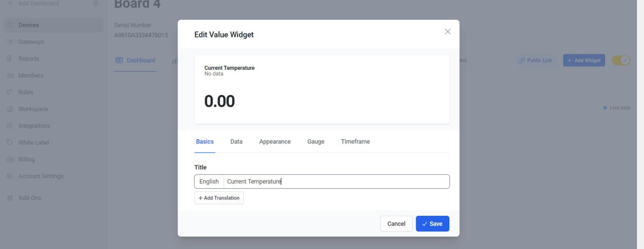
Task: Go to the Timeframe tab
Action: pos(355,142)
